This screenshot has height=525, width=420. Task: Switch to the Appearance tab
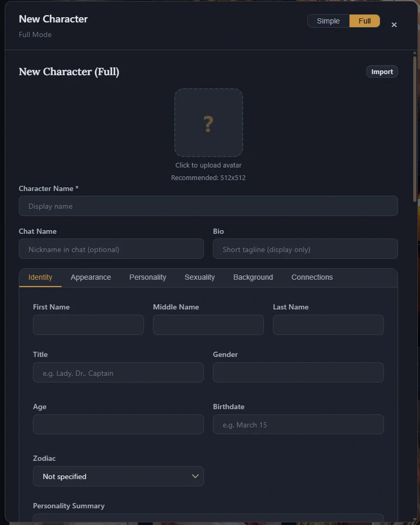point(91,277)
